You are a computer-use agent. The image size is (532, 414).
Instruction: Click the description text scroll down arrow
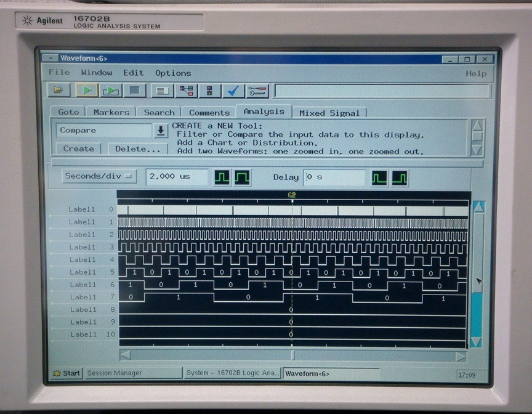477,150
